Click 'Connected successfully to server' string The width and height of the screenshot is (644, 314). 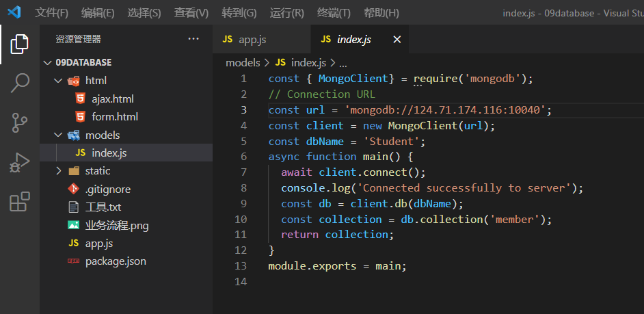pos(464,188)
